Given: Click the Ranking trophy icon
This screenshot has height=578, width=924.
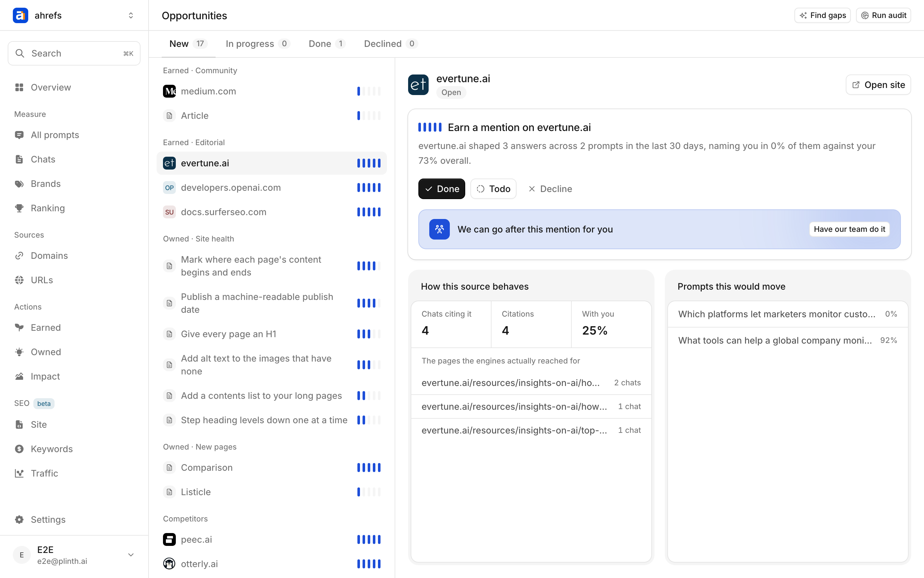Looking at the screenshot, I should [19, 208].
